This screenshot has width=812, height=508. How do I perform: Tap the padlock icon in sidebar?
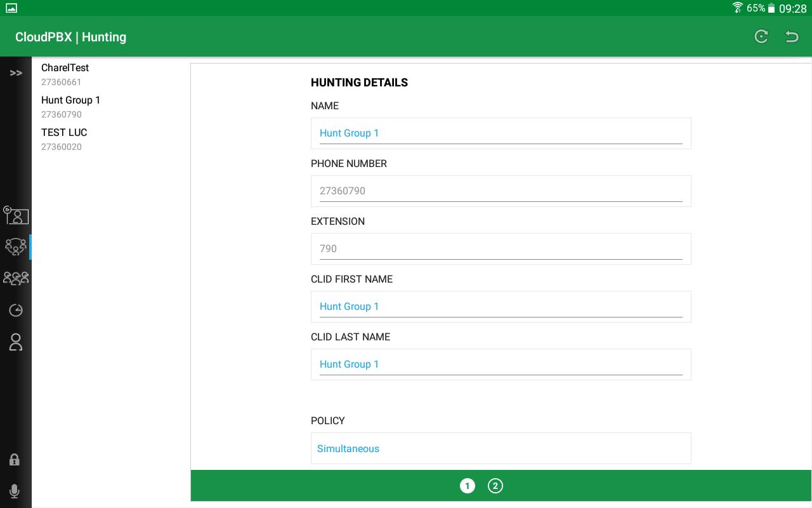click(x=15, y=460)
